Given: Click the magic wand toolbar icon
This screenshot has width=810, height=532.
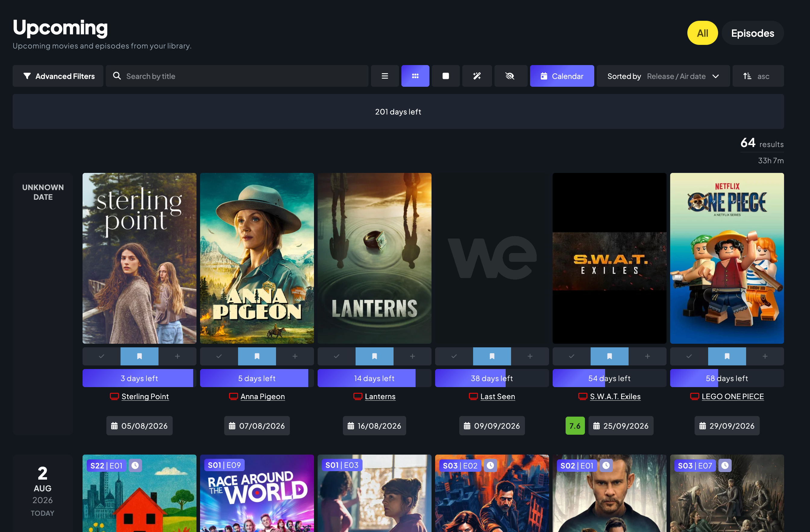Looking at the screenshot, I should pos(477,76).
